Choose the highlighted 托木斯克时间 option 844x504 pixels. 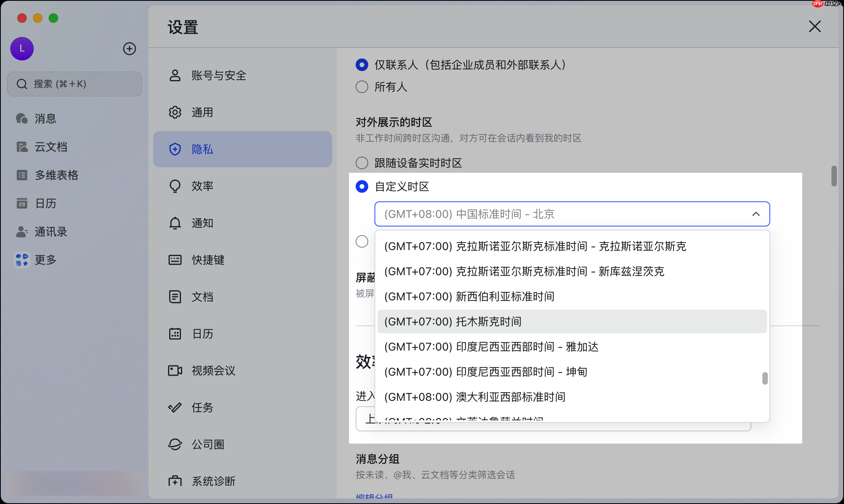coord(572,321)
